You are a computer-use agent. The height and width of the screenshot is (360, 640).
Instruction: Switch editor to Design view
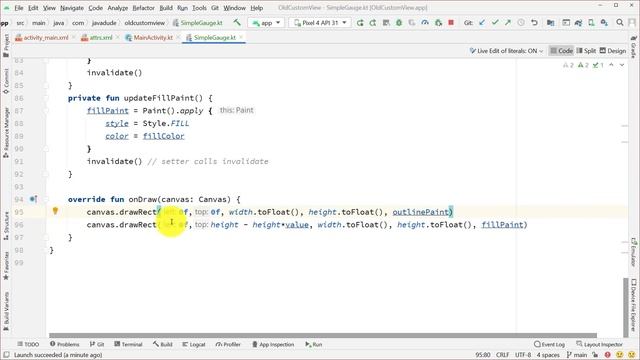click(x=613, y=51)
